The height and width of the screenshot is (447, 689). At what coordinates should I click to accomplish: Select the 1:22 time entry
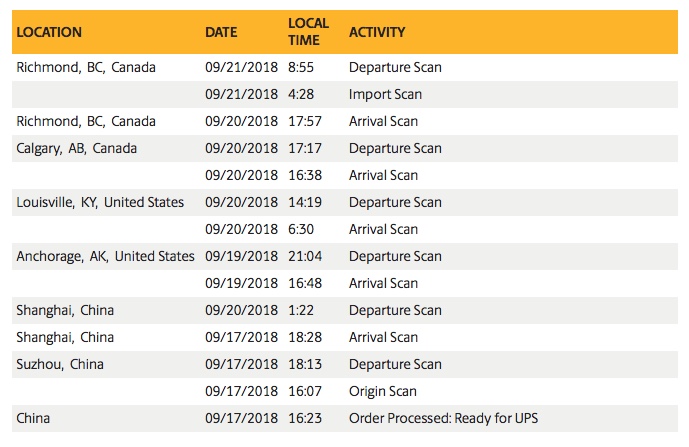(x=301, y=310)
